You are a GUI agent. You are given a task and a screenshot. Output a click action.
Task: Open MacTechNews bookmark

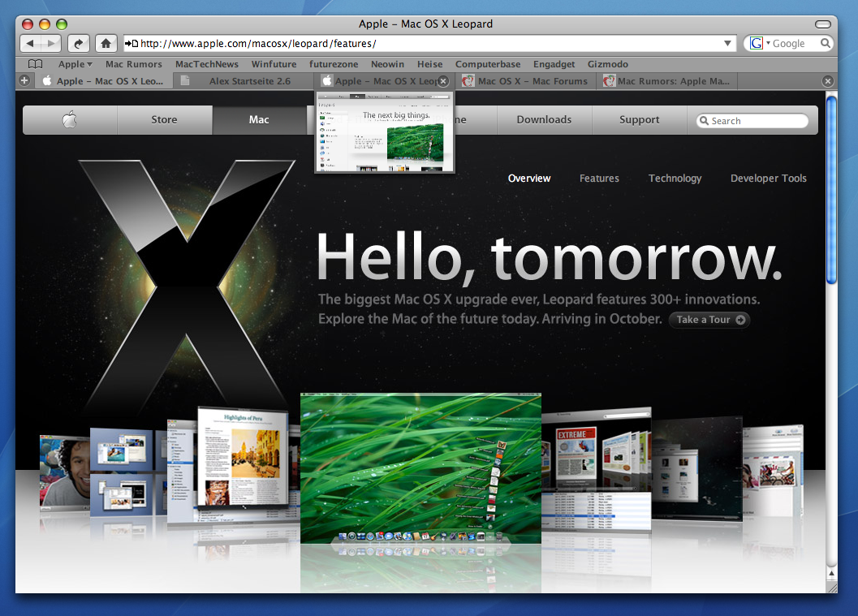207,64
